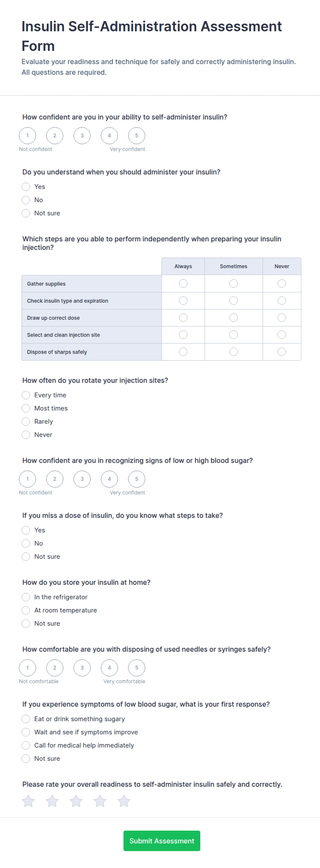This screenshot has height=868, width=320.
Task: Choose the second star rating
Action: point(52,801)
